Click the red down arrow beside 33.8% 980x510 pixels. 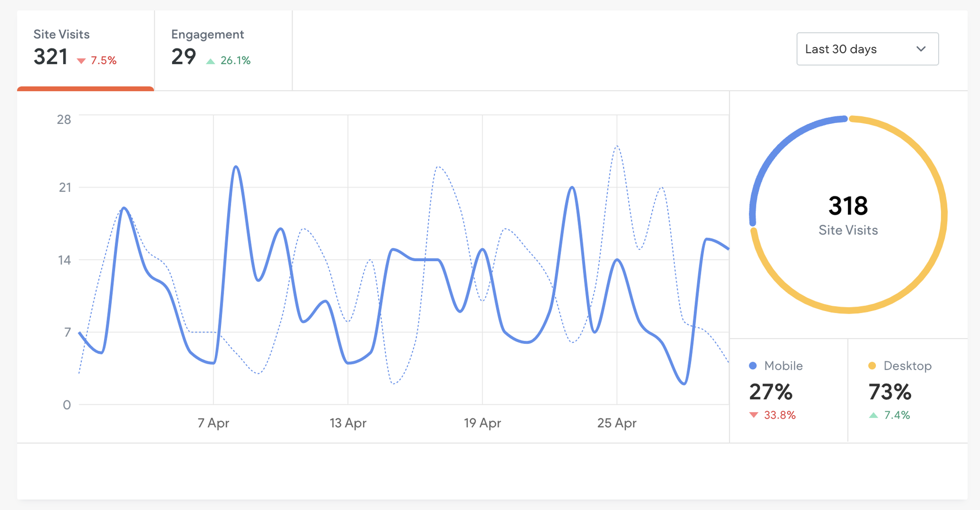pos(754,415)
